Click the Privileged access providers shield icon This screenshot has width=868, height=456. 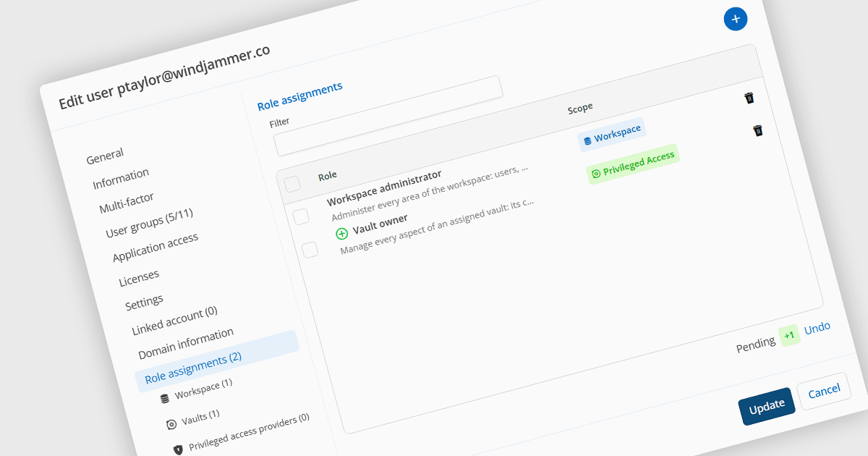178,450
